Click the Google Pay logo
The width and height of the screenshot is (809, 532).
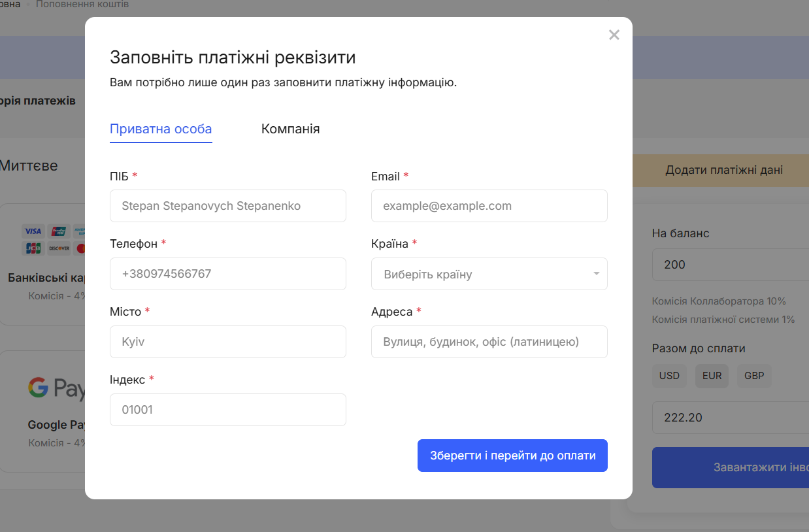click(57, 388)
